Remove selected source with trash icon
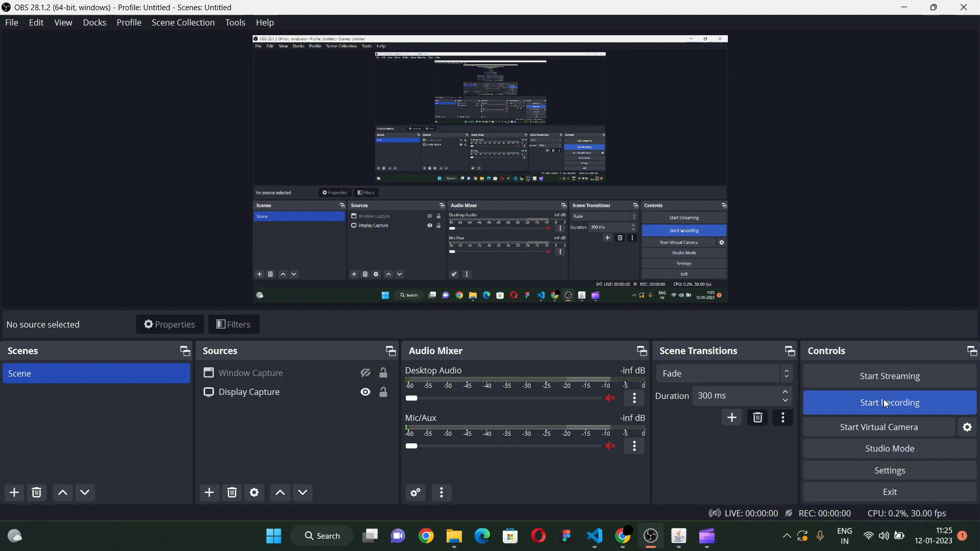This screenshot has width=980, height=551. [232, 492]
